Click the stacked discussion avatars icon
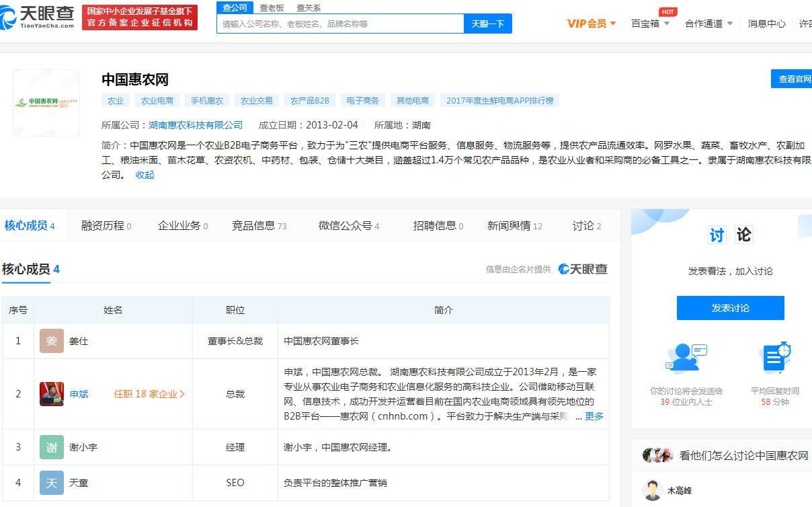 point(658,455)
